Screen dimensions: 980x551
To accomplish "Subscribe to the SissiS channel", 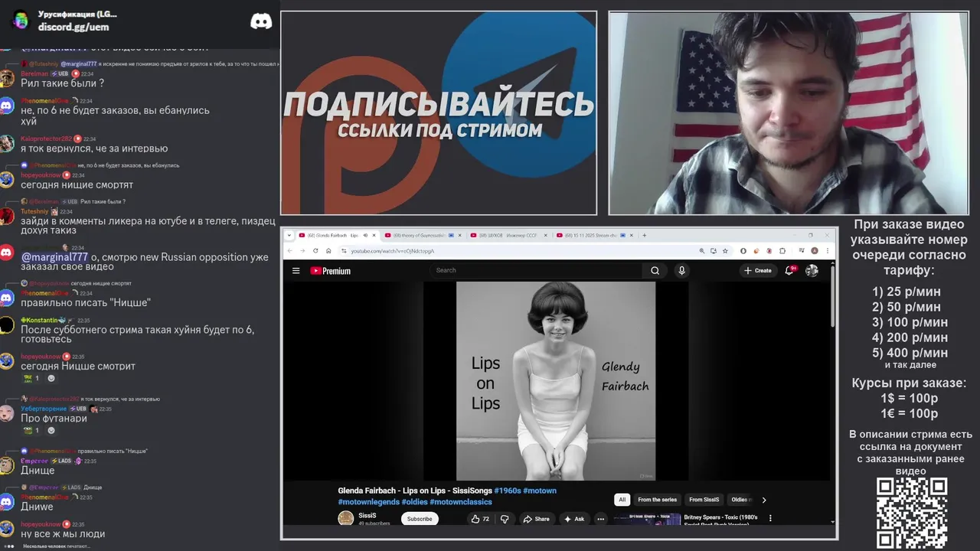I will [x=420, y=519].
